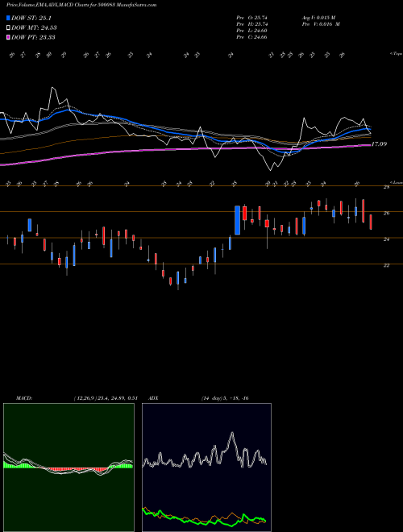
Task: Click the tall blue candlestick near level 26
Action: point(238,220)
